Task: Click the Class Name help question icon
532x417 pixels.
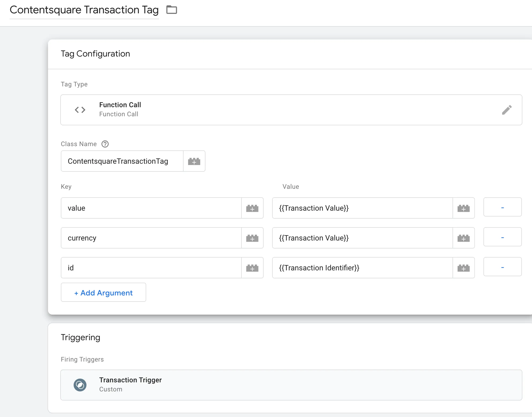Action: click(105, 144)
